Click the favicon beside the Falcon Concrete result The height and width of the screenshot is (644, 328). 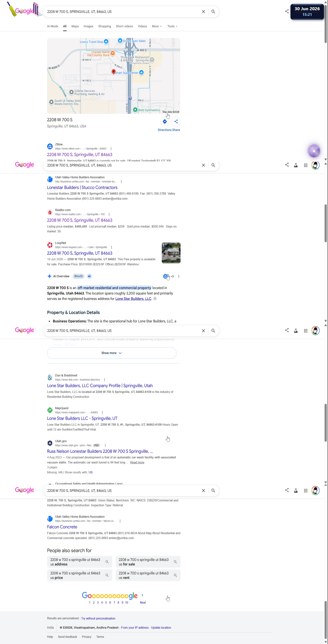coord(50,519)
